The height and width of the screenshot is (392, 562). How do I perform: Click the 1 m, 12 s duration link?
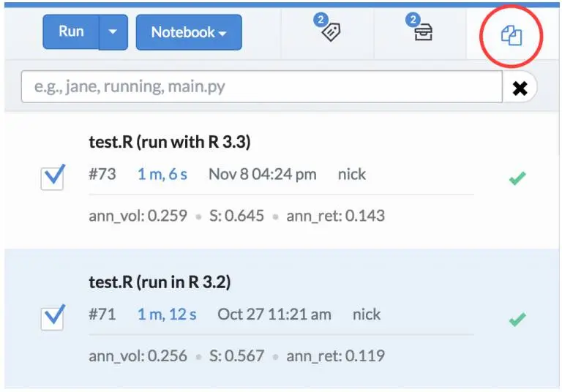click(167, 314)
